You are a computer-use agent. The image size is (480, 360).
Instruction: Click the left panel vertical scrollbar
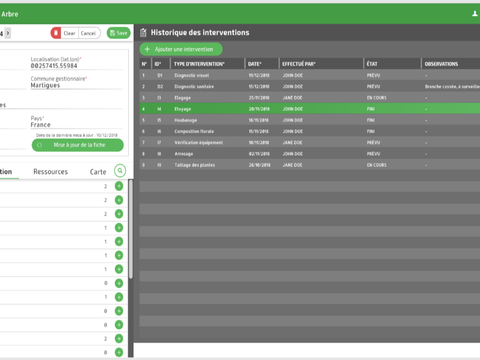click(x=131, y=229)
